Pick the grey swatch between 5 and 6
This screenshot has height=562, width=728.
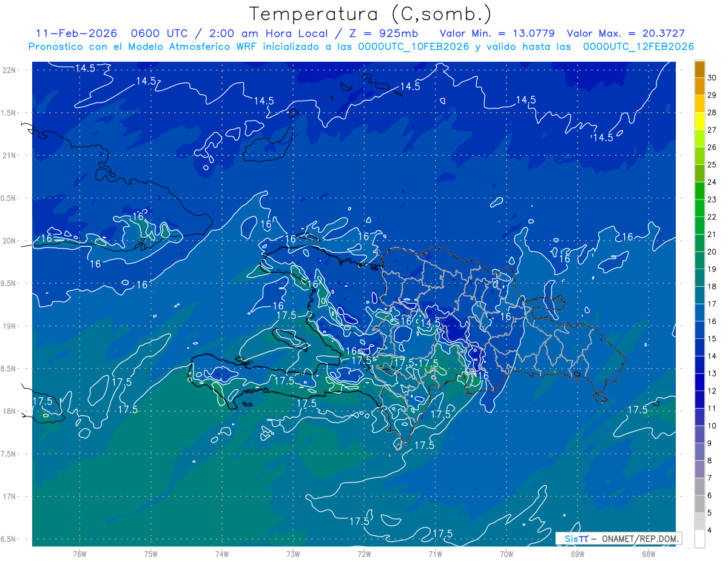[699, 504]
